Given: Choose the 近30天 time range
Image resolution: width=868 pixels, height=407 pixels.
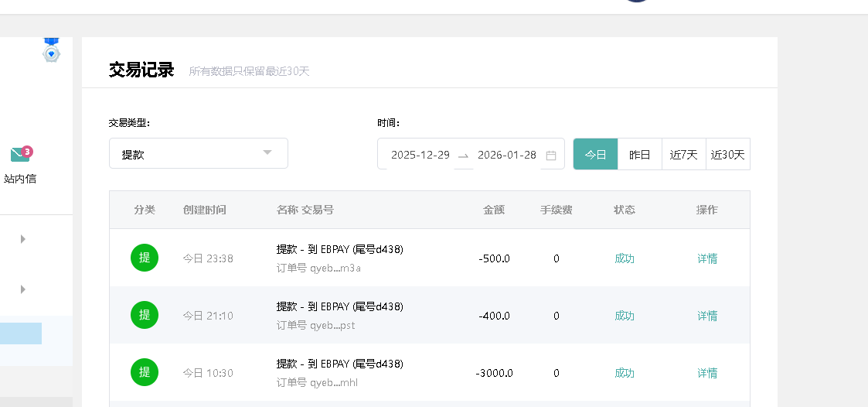Looking at the screenshot, I should pos(727,155).
